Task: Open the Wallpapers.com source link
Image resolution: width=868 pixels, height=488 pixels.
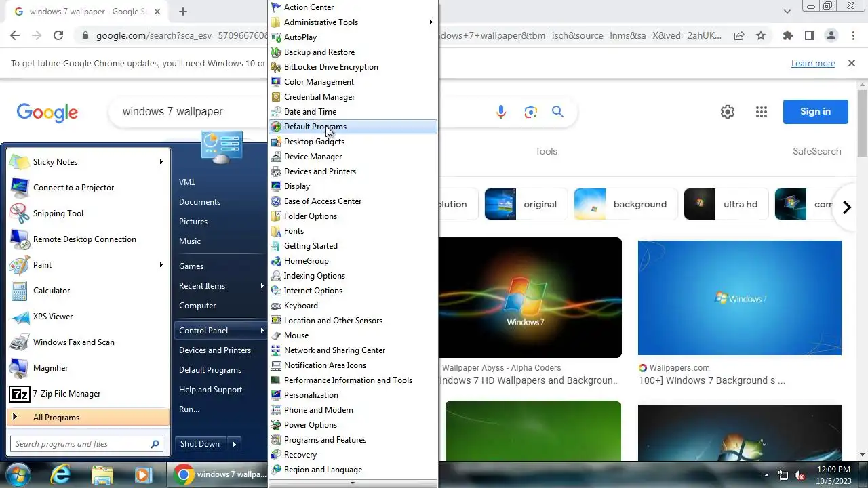Action: [679, 368]
